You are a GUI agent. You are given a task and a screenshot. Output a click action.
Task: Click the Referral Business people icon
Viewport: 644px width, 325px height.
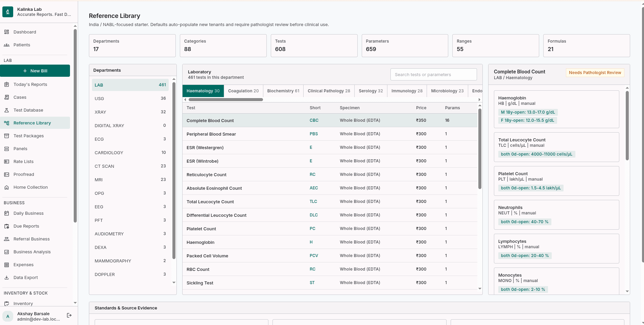[x=6, y=239]
